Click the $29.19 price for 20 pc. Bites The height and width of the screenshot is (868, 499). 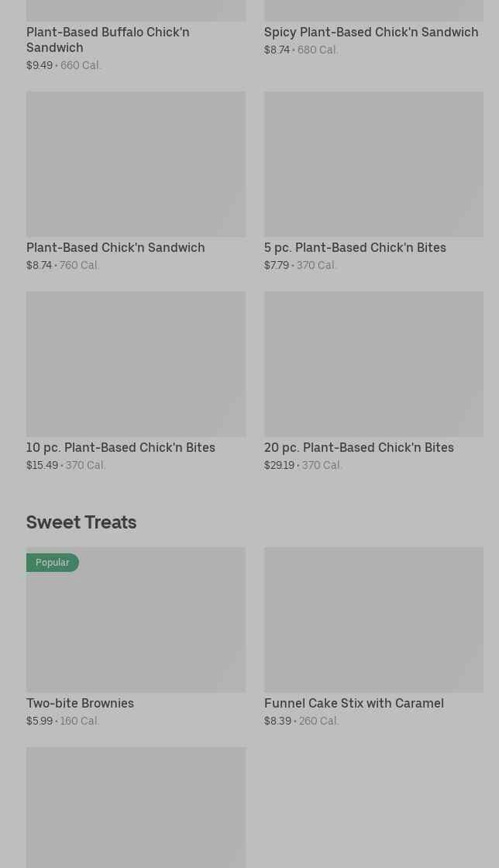pyautogui.click(x=279, y=465)
